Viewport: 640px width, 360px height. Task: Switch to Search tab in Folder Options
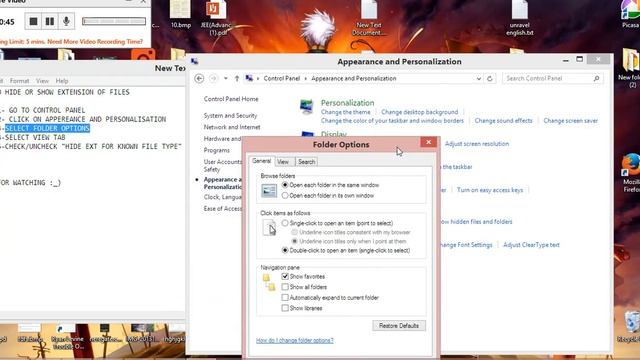pyautogui.click(x=306, y=162)
